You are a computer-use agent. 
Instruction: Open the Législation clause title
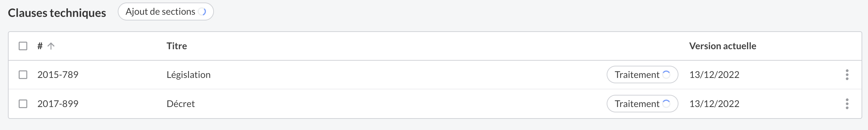pos(188,75)
